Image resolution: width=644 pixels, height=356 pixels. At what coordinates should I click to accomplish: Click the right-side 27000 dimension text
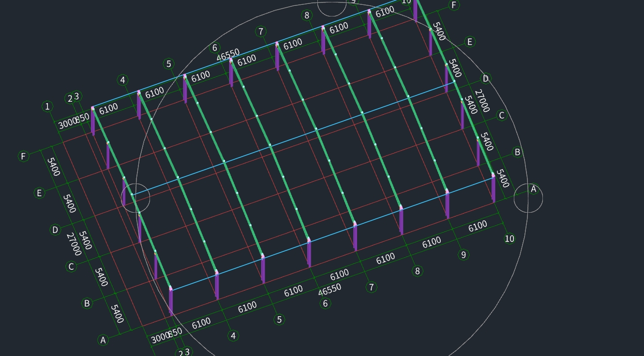482,101
